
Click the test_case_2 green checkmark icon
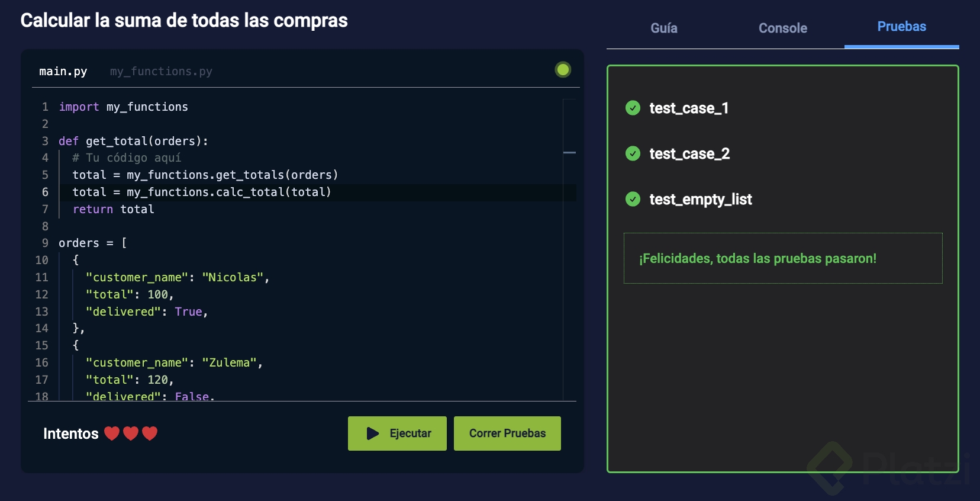pyautogui.click(x=633, y=153)
